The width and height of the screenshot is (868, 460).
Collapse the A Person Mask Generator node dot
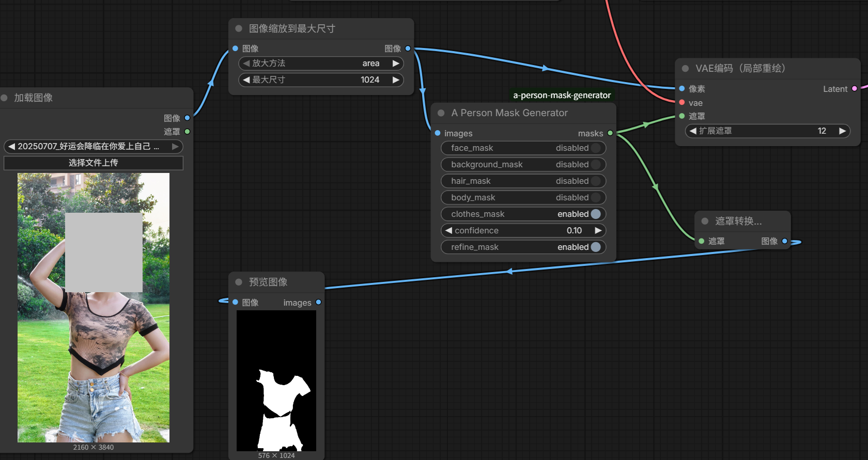(x=441, y=113)
